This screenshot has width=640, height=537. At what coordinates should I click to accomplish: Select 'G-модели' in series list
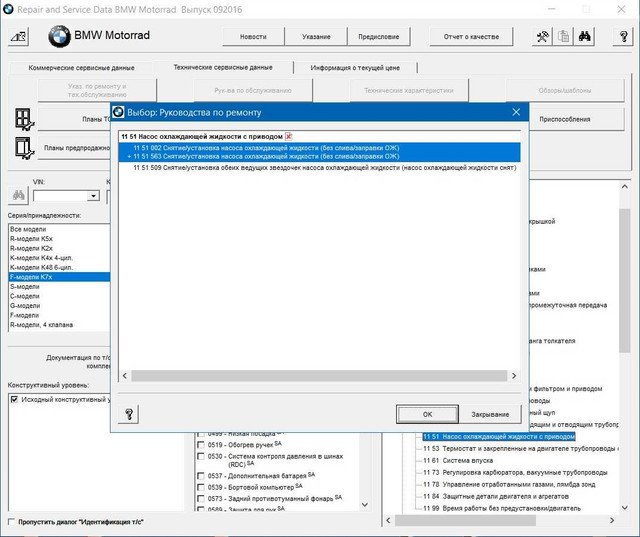59,306
